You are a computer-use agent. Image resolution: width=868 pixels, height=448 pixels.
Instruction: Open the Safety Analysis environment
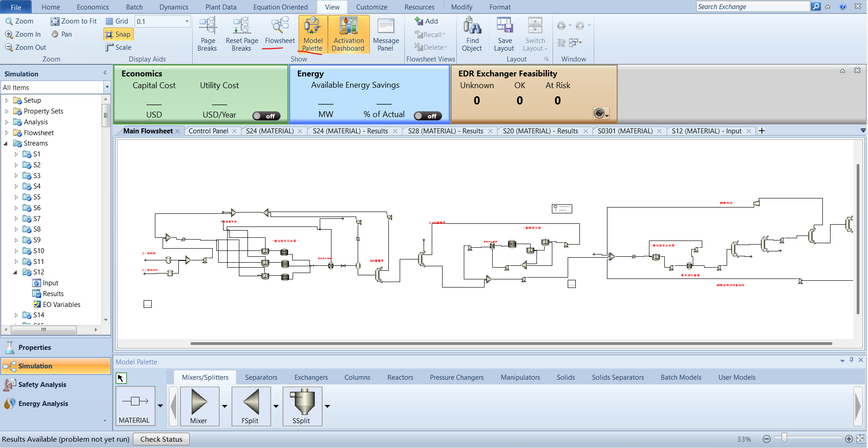(x=42, y=385)
